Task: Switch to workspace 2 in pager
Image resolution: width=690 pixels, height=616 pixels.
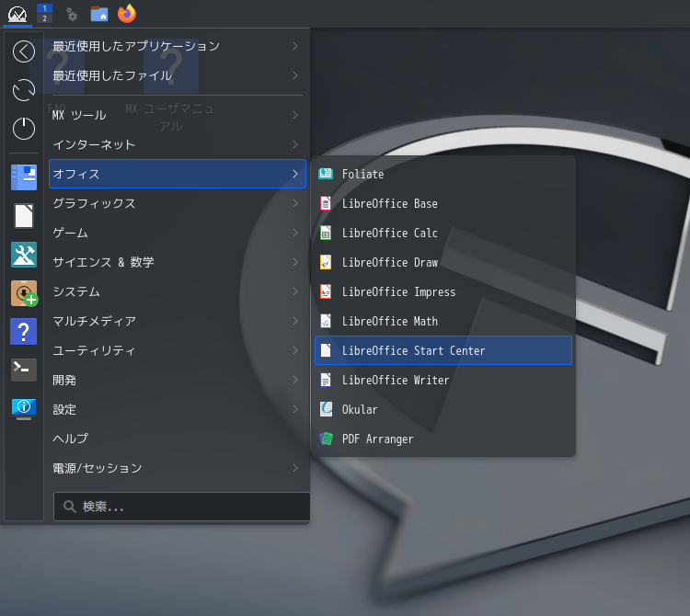Action: point(44,18)
